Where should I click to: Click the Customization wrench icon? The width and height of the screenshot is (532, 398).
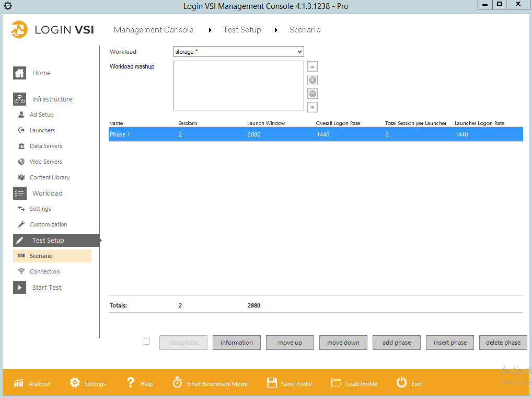[x=21, y=224]
